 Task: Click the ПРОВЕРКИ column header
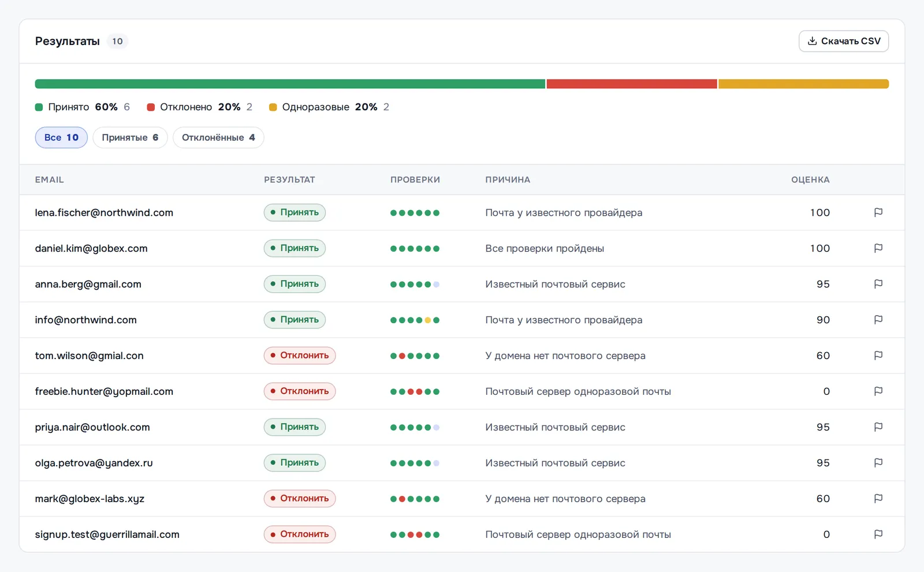pos(415,180)
